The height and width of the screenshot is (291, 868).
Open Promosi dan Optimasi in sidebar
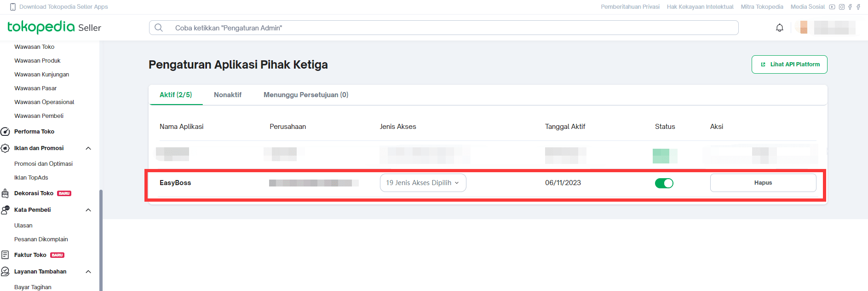coord(44,164)
